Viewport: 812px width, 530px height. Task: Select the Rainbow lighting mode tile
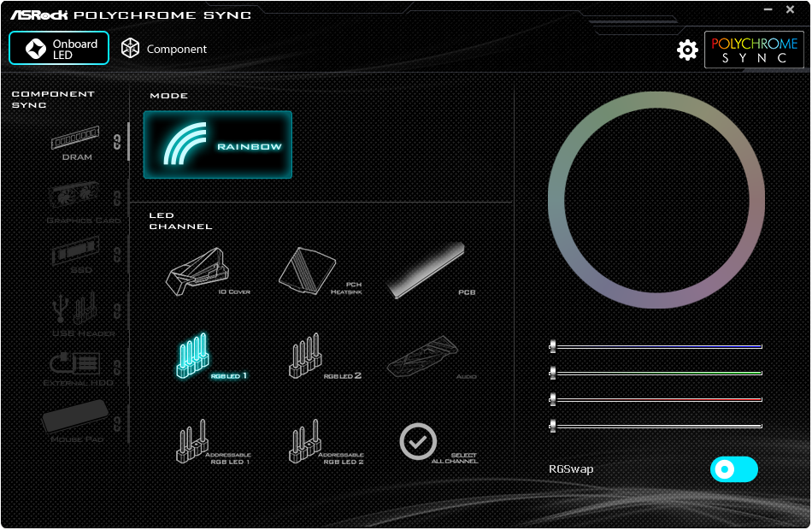217,144
